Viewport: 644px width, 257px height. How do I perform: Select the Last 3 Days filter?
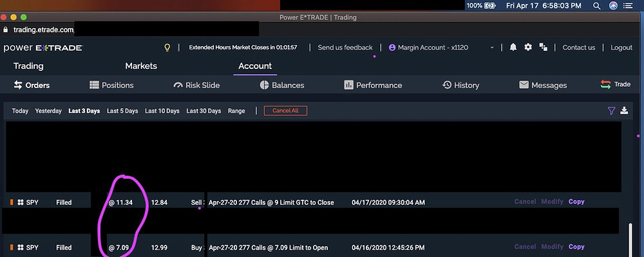click(84, 111)
